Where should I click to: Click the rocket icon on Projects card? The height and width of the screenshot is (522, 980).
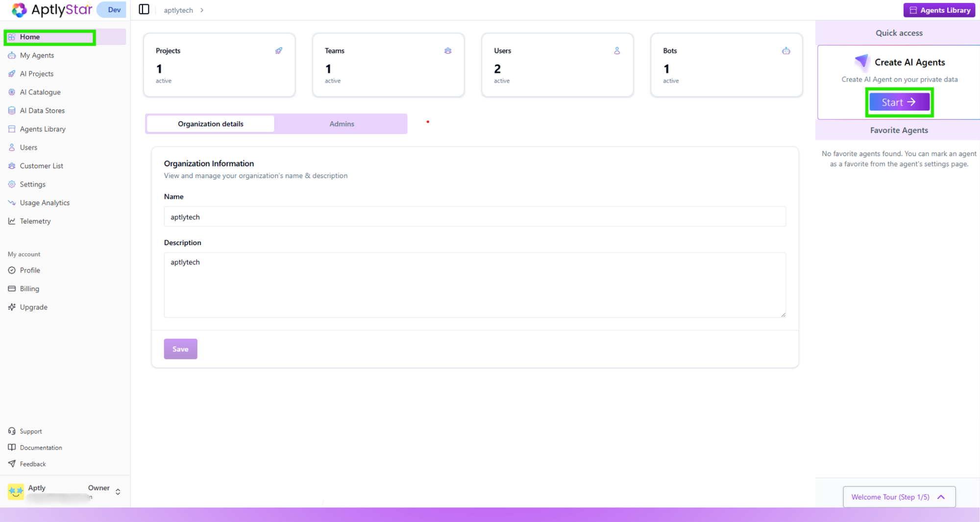tap(279, 50)
